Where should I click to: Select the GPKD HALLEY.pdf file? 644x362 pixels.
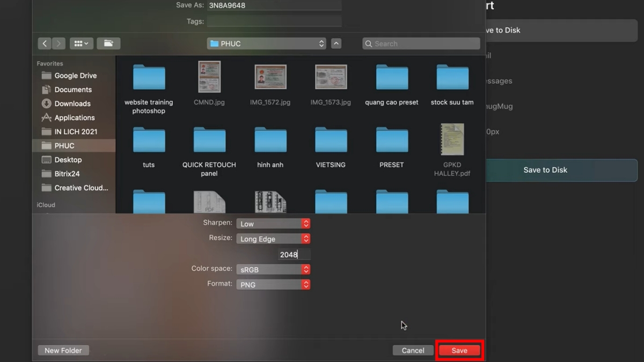point(452,139)
